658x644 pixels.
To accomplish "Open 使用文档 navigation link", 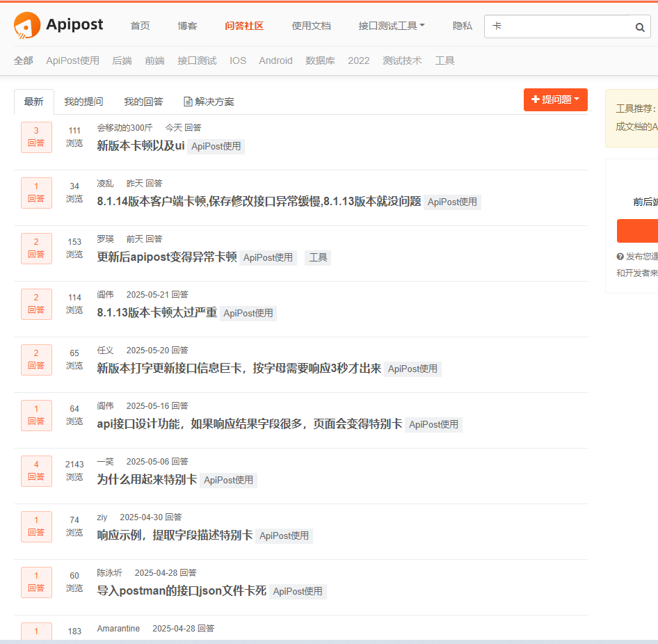I will (x=311, y=26).
